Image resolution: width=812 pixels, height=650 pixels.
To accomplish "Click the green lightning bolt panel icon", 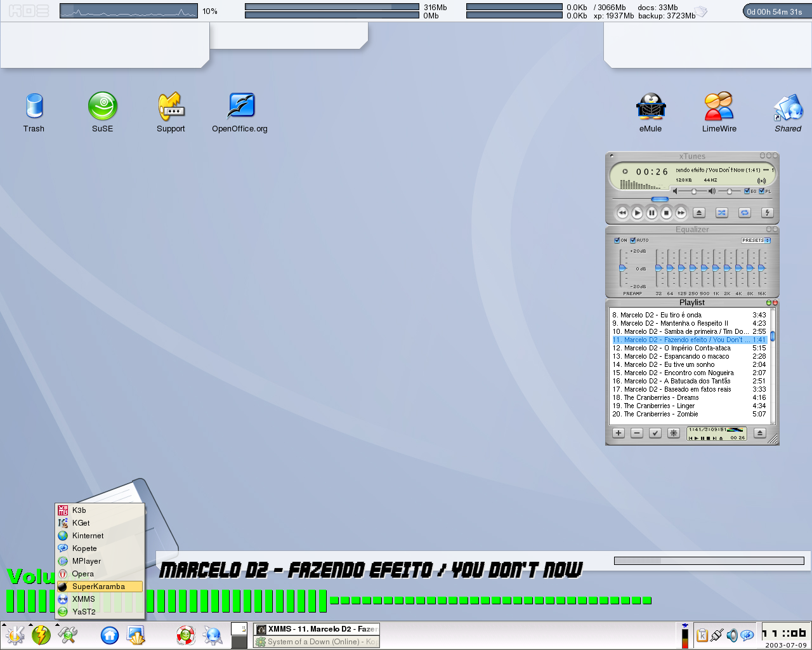I will click(x=41, y=635).
